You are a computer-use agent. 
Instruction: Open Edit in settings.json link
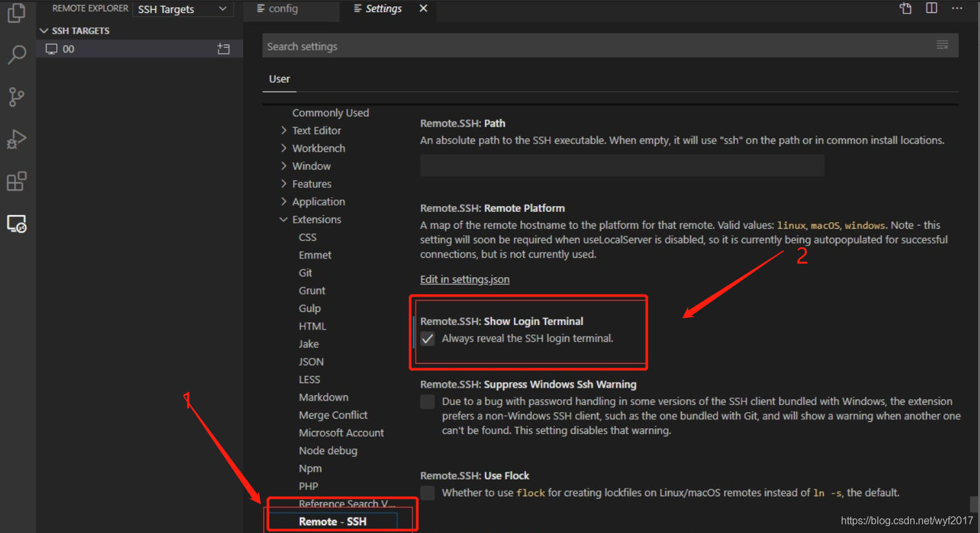[x=465, y=279]
